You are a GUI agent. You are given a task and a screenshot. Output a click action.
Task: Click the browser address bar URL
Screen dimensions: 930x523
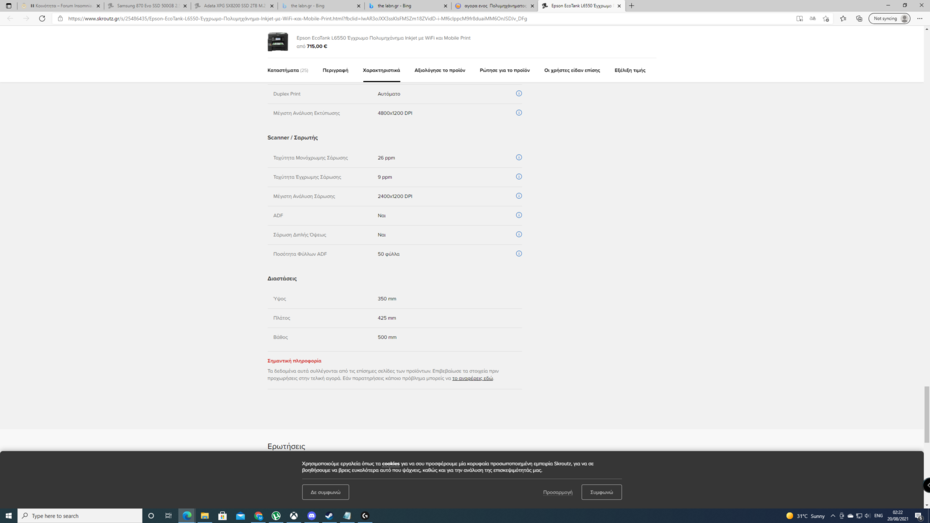(297, 18)
